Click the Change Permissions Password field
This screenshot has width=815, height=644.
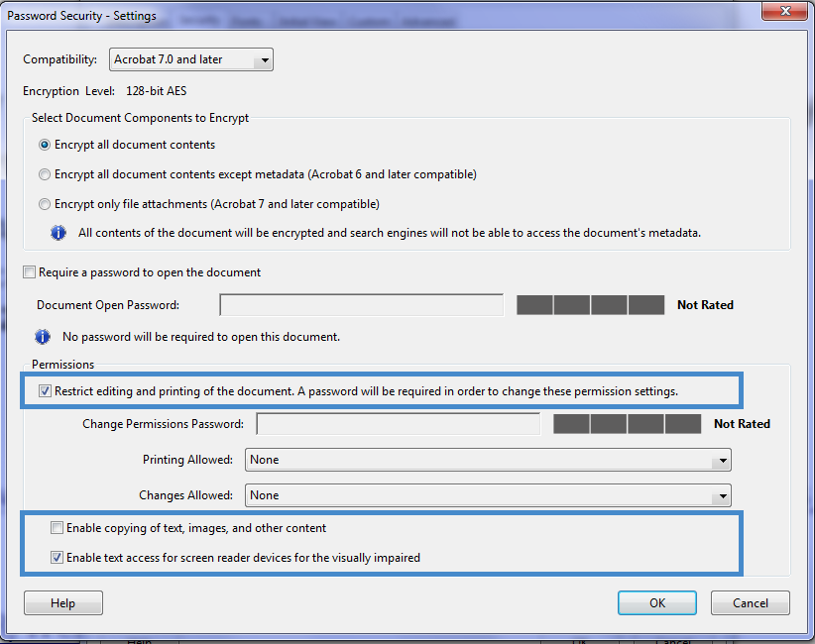[x=399, y=424]
